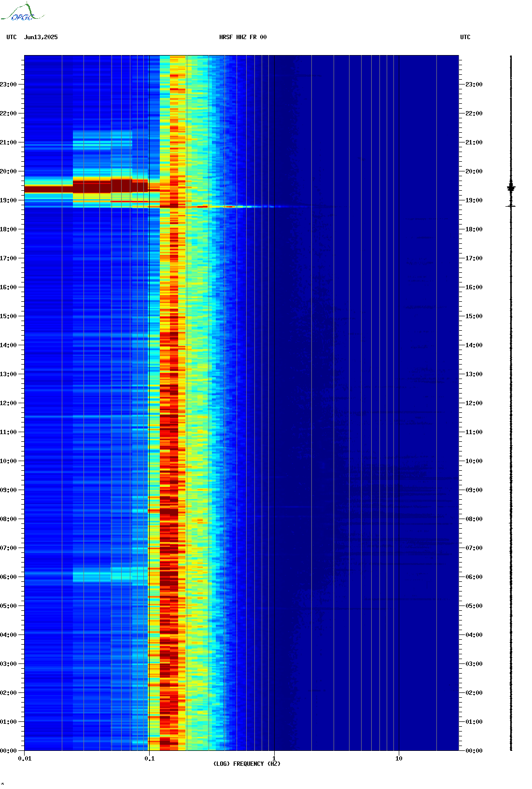This screenshot has height=789, width=532.
Task: Click the large seismogram spike near 19:30
Action: point(511,188)
